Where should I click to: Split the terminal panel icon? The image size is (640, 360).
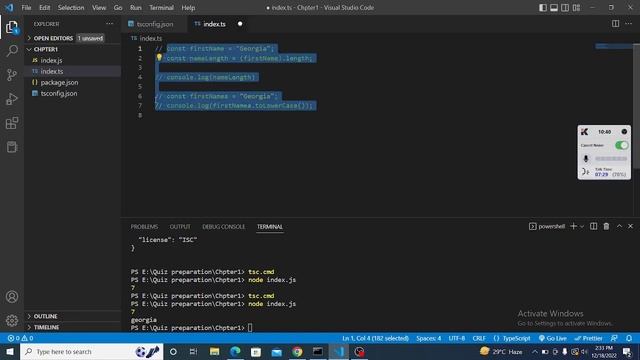coord(593,226)
